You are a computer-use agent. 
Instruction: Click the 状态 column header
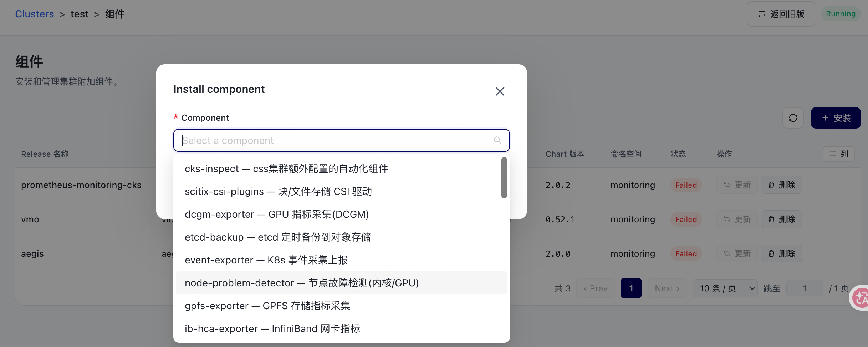click(678, 154)
